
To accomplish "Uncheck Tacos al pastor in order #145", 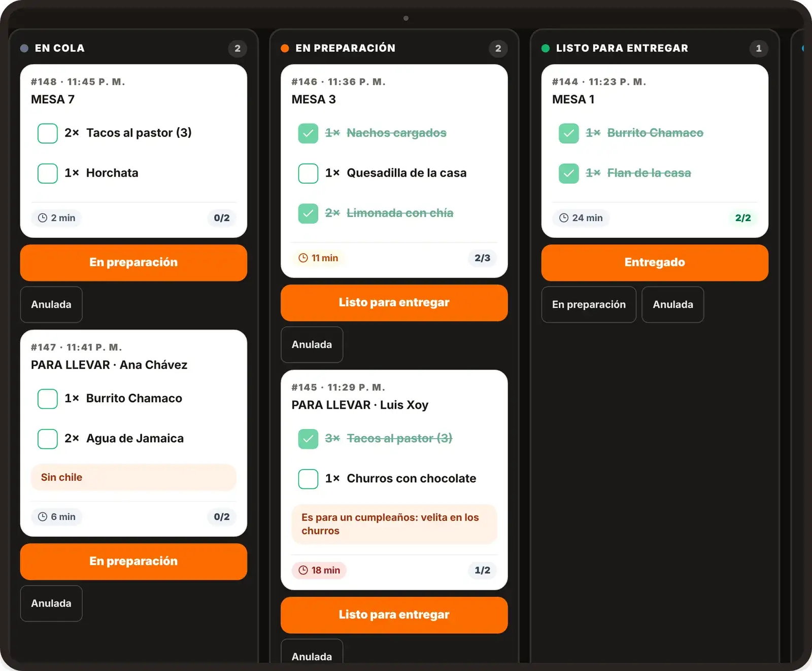I will [308, 439].
